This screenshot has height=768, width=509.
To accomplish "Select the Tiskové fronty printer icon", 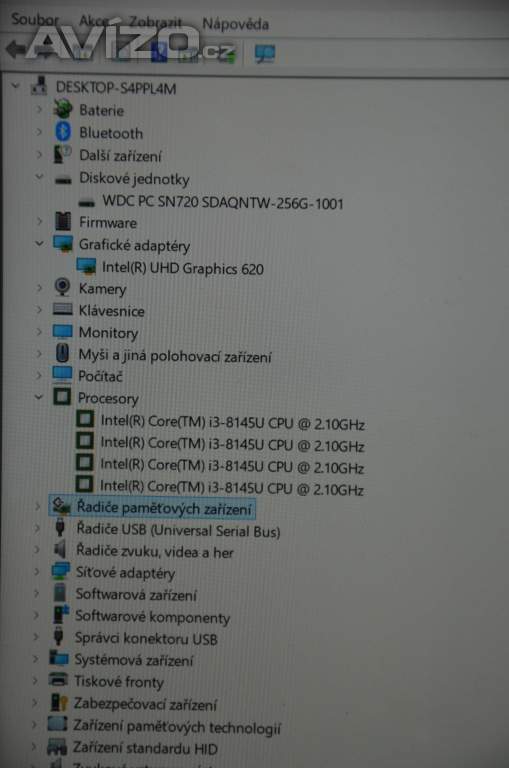I will (59, 680).
